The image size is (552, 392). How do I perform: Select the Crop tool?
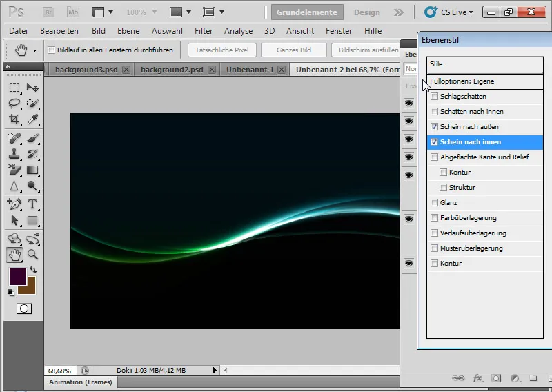[14, 119]
